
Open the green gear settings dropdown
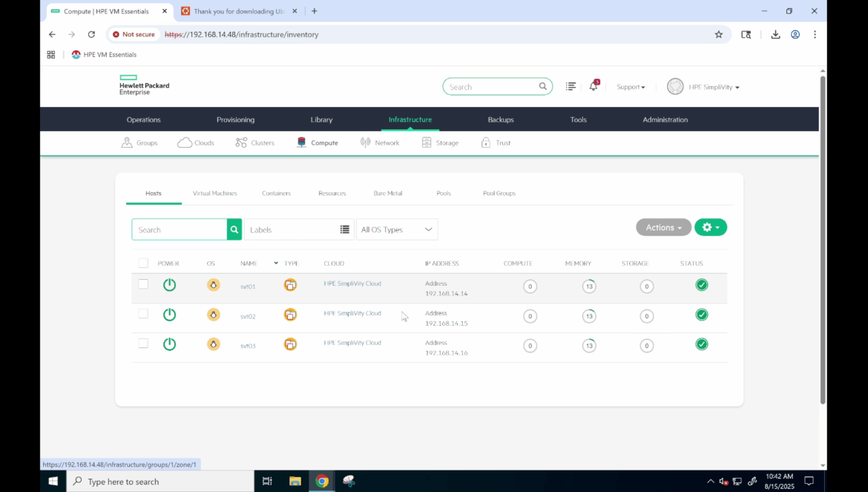pyautogui.click(x=710, y=228)
